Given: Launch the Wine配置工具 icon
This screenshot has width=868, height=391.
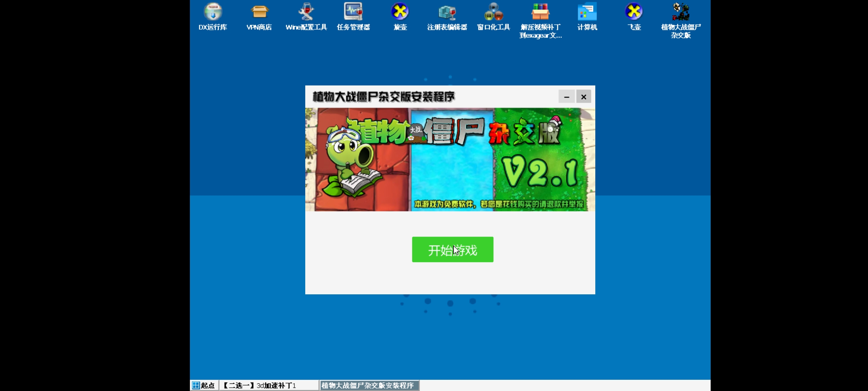Looking at the screenshot, I should click(x=306, y=12).
